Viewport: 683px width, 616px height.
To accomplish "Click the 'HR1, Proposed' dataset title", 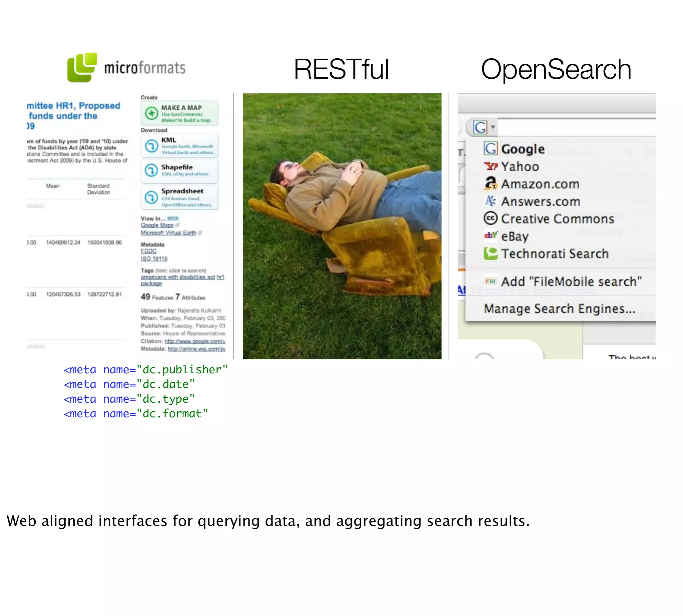I will [x=88, y=106].
